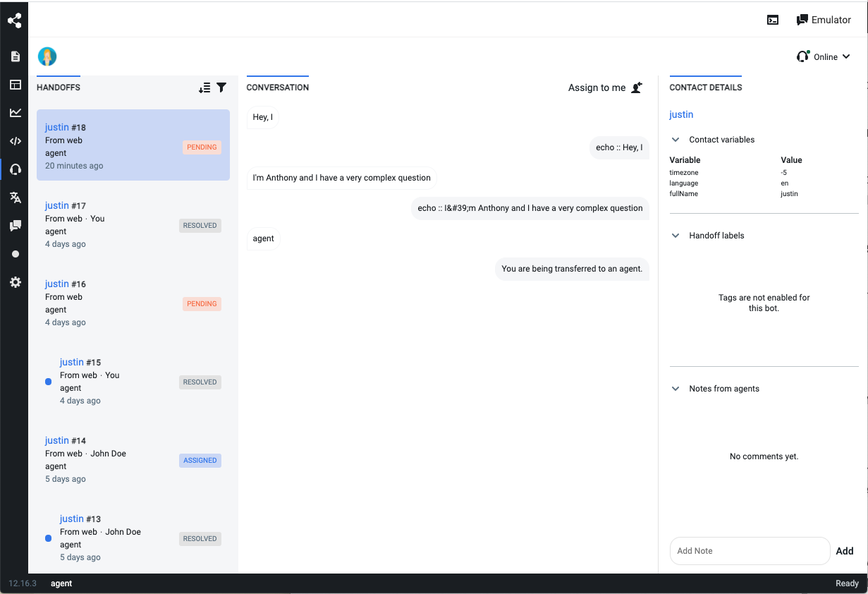Open the HITL headset panel icon

click(16, 169)
